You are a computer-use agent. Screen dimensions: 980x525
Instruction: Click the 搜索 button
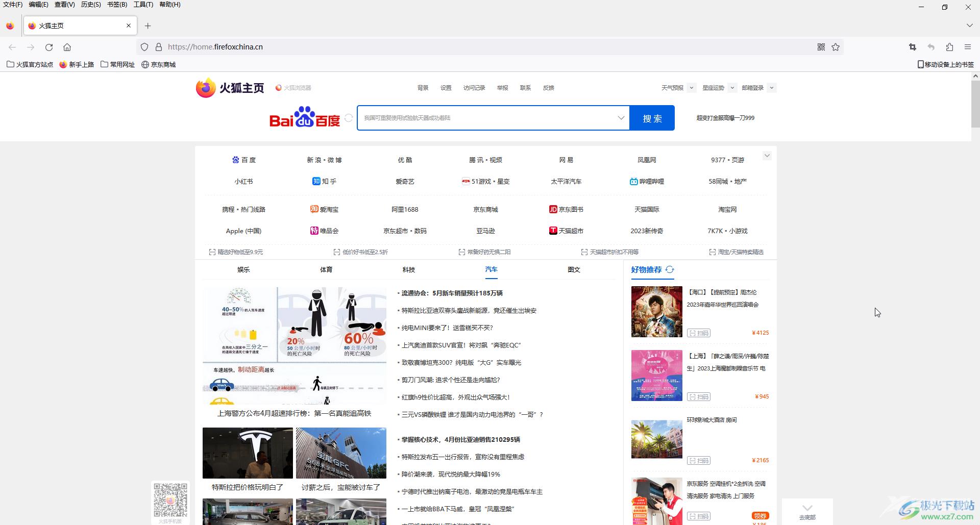[x=652, y=118]
